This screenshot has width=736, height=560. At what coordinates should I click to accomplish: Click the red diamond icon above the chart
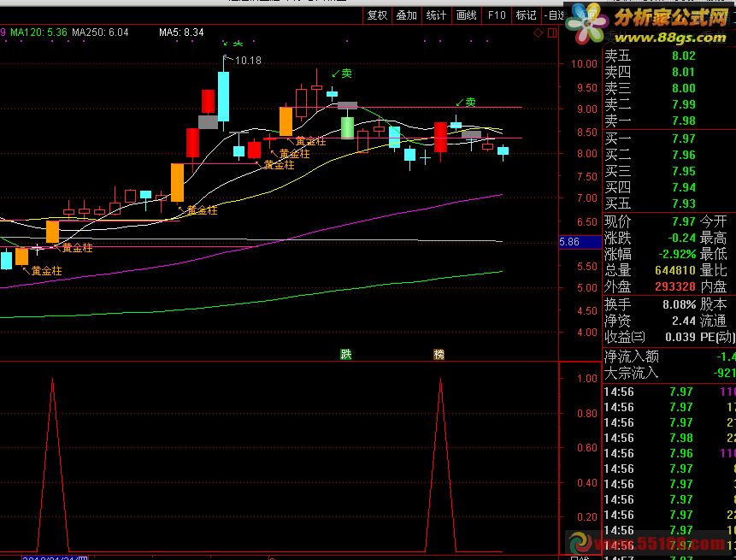[538, 32]
